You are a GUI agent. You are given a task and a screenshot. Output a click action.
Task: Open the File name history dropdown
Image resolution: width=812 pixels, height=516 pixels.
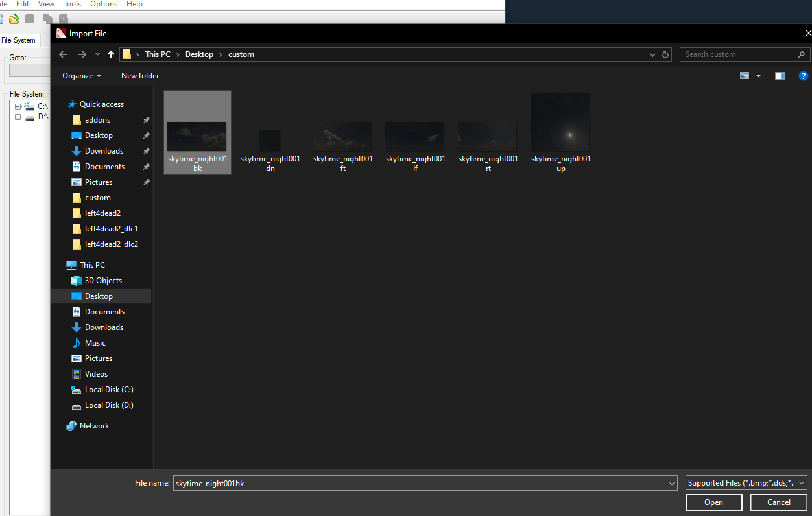[x=672, y=483]
